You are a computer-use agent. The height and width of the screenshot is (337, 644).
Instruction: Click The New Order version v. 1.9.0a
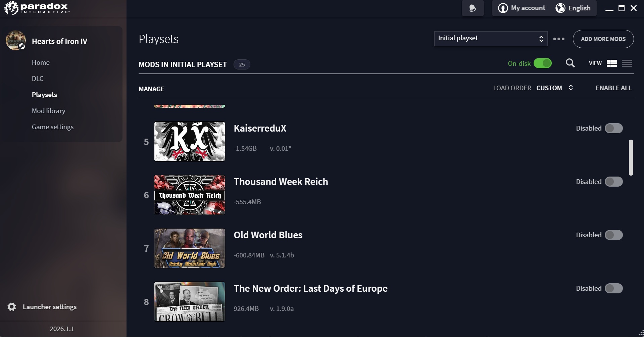click(x=282, y=308)
